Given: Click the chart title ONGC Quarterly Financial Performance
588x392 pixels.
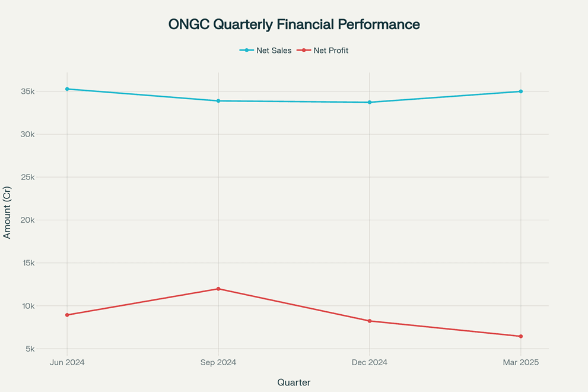Looking at the screenshot, I should pyautogui.click(x=294, y=24).
